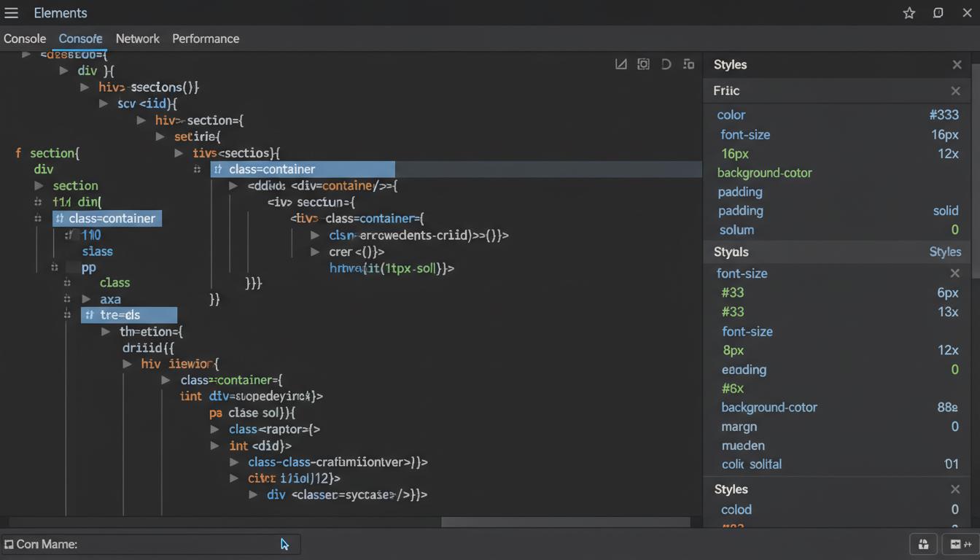Click the grip handle beside the 11⁄ din( row

(x=38, y=202)
